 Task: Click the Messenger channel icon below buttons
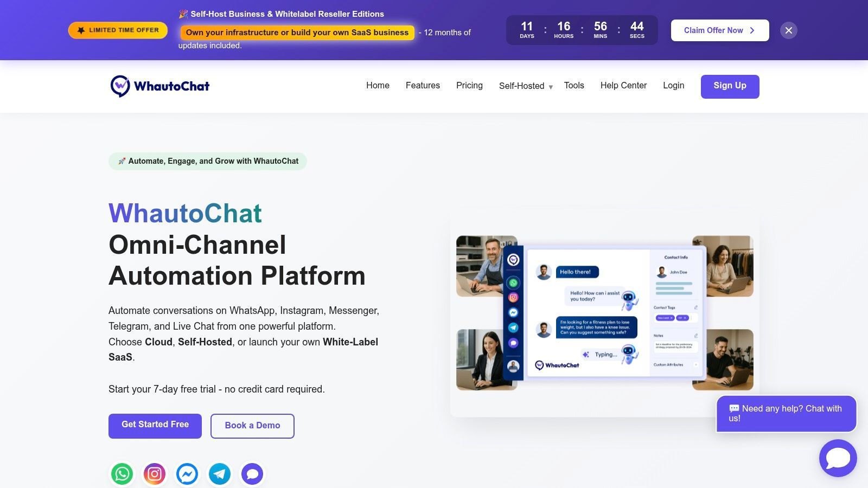[x=187, y=474]
